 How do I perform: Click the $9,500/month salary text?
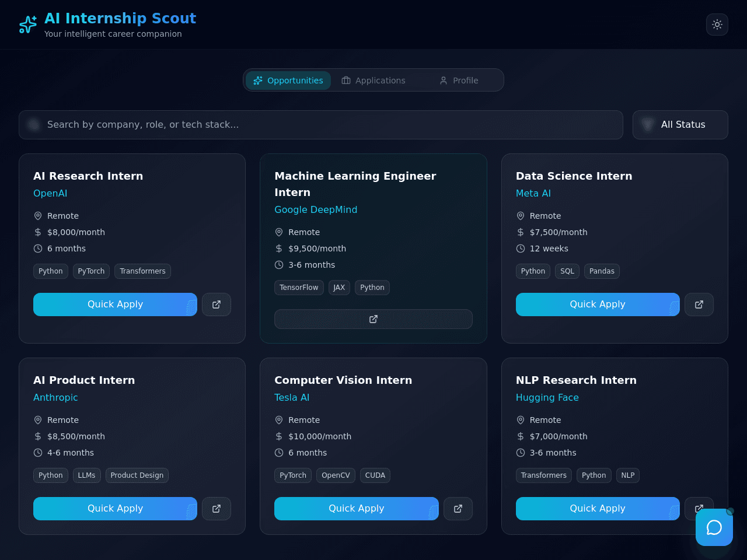(317, 249)
